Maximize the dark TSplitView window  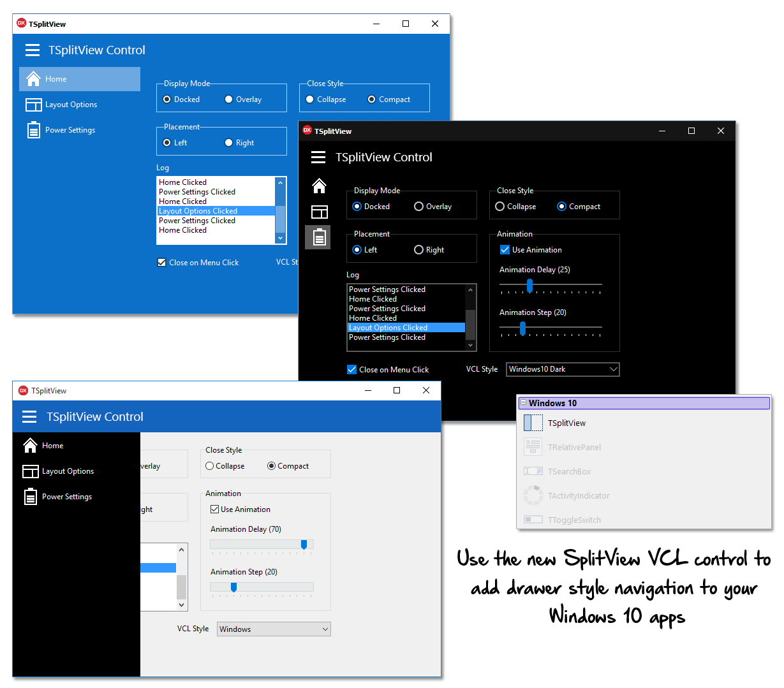point(692,131)
